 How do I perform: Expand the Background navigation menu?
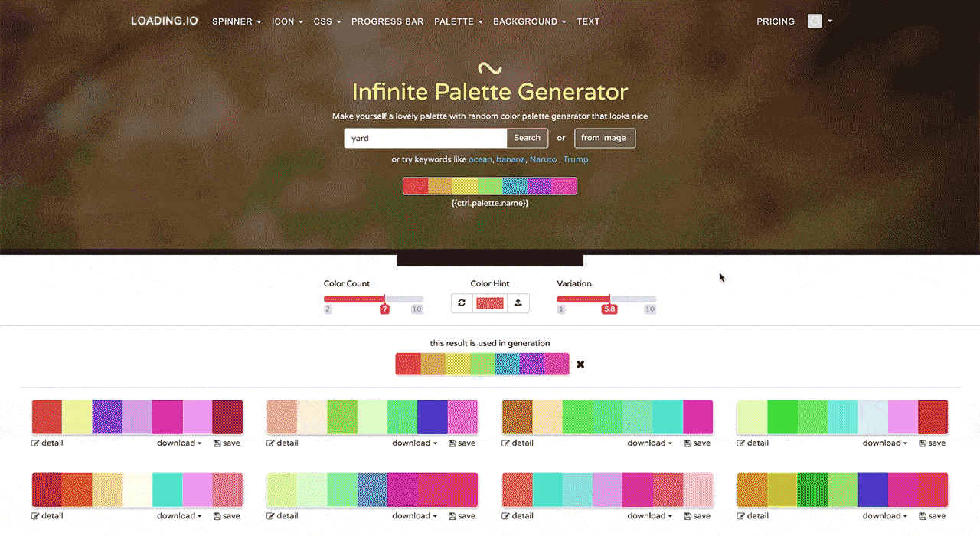[x=529, y=21]
